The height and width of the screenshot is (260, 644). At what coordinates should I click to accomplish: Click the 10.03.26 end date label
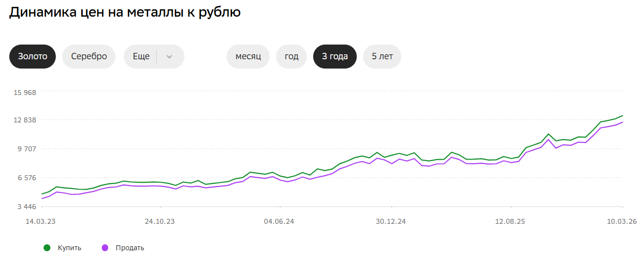pos(621,222)
